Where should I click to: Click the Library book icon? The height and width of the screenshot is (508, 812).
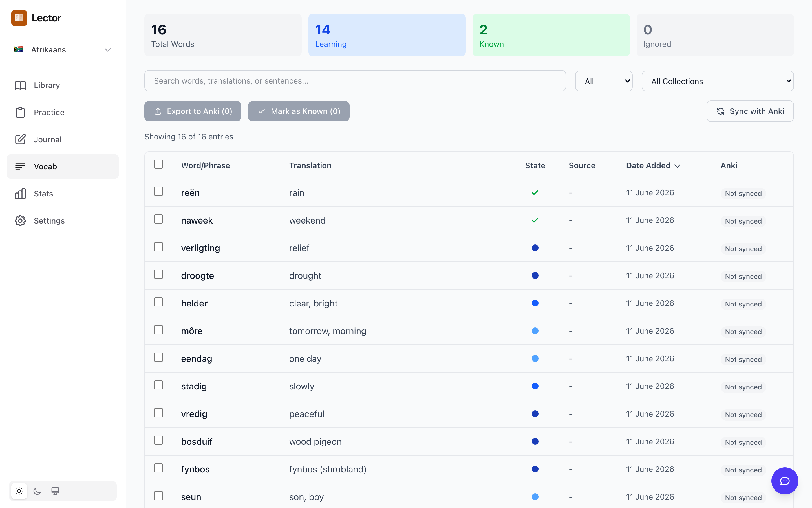tap(20, 85)
